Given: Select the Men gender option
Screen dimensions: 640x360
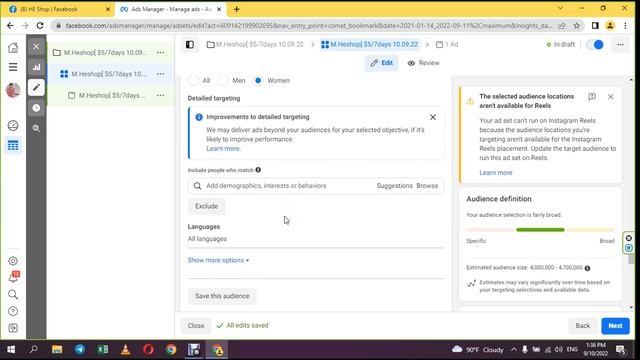Looking at the screenshot, I should coord(223,80).
